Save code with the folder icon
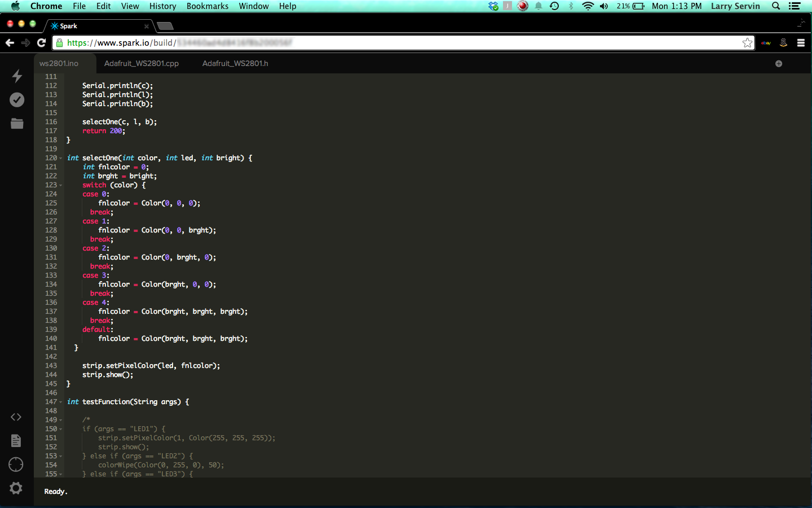 [17, 124]
